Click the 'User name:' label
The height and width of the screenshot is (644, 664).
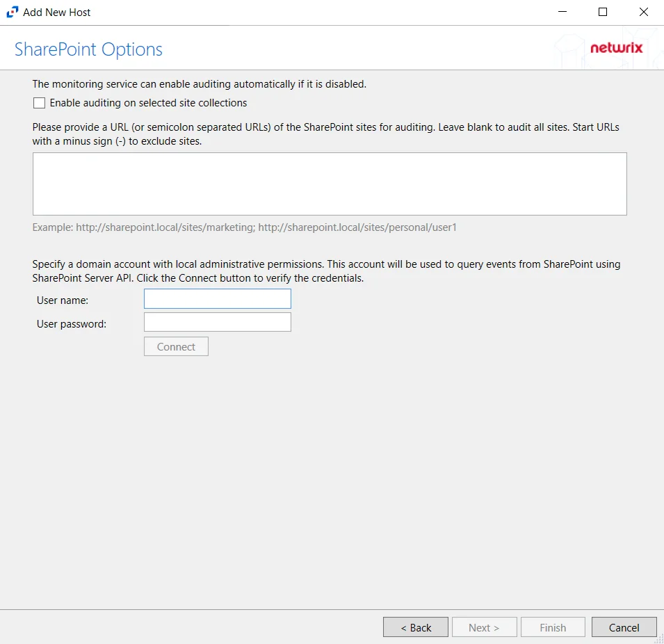click(x=63, y=300)
